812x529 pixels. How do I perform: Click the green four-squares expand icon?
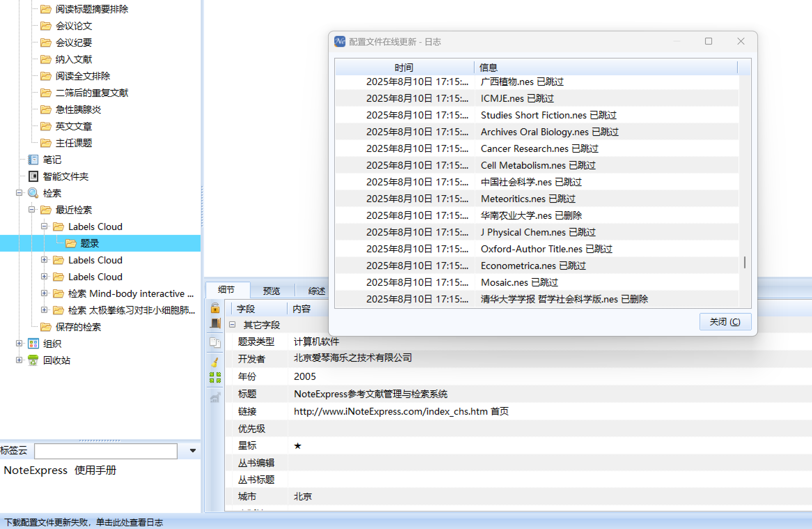coord(215,377)
